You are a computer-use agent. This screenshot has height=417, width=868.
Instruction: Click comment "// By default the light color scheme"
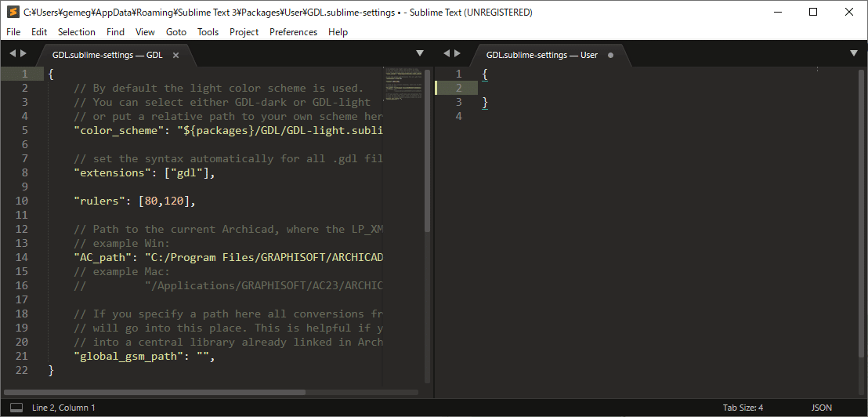(218, 88)
